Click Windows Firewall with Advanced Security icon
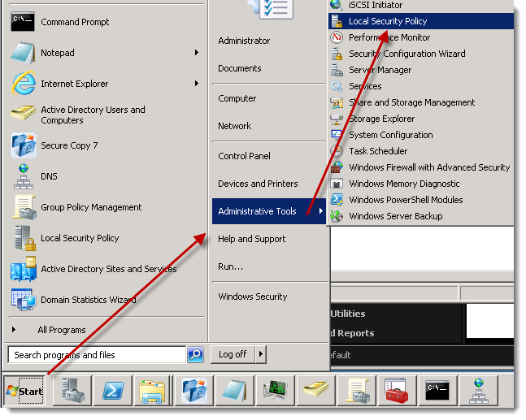The image size is (526, 420). 337,167
